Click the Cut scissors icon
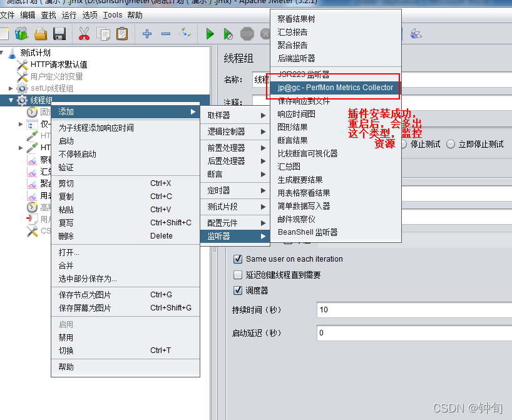 tap(84, 34)
